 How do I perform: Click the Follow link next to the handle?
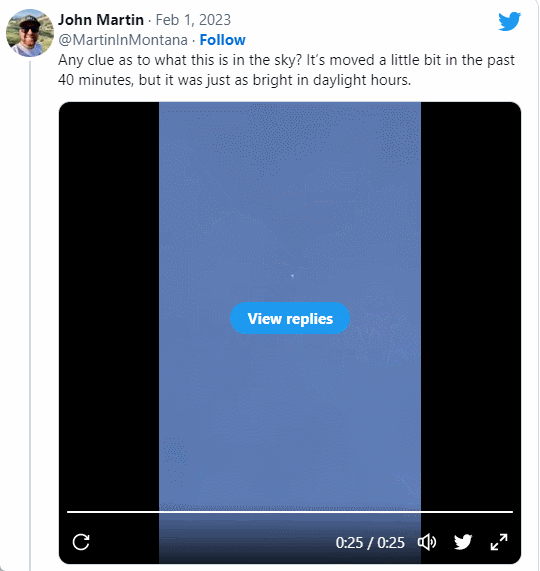tap(222, 40)
